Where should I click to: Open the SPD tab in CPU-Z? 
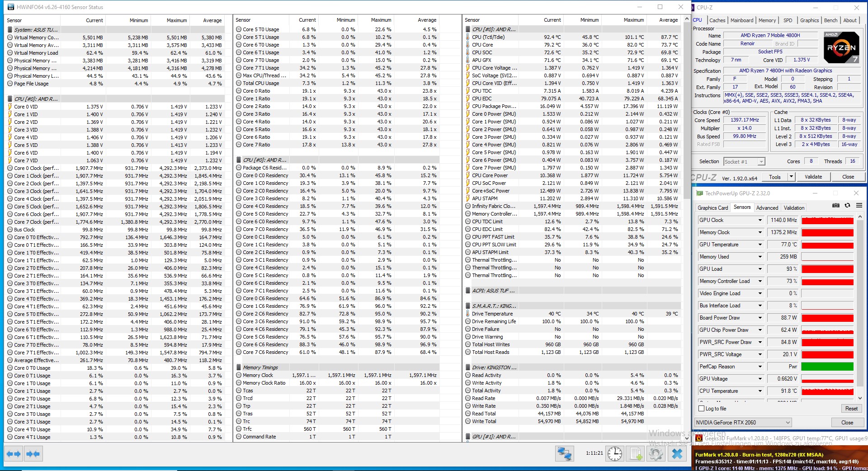coord(788,20)
